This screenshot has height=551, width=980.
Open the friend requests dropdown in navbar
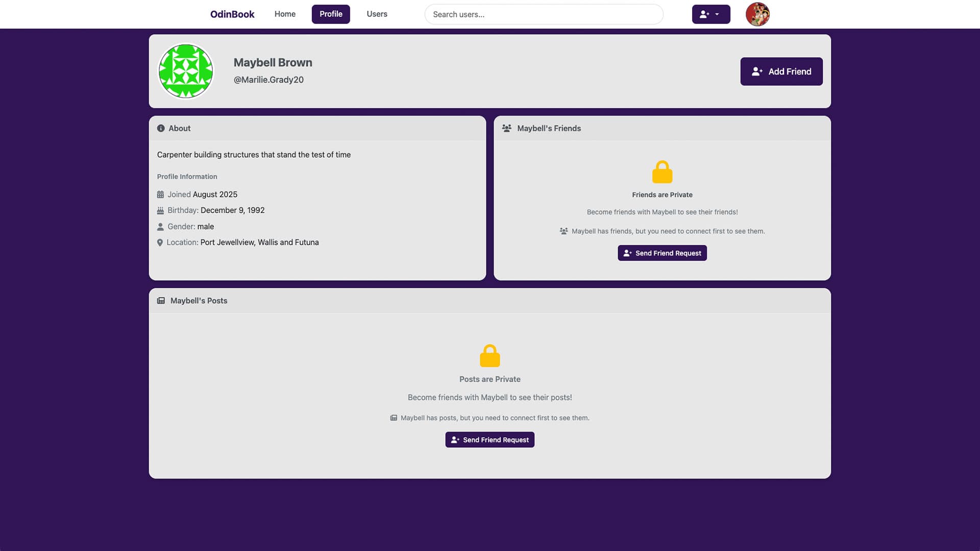[x=710, y=14]
